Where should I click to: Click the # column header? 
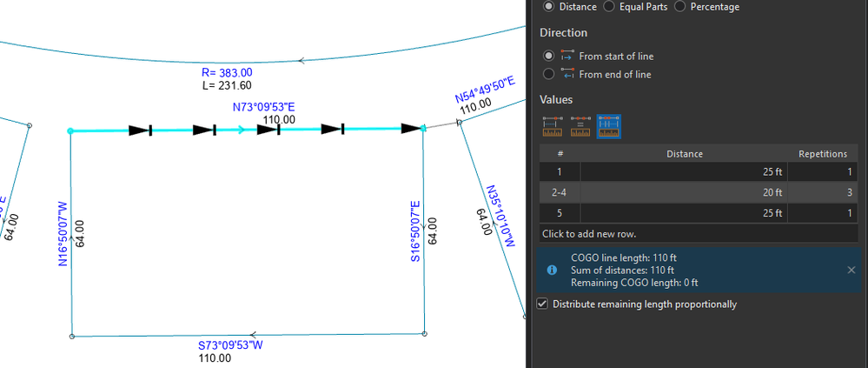(560, 153)
